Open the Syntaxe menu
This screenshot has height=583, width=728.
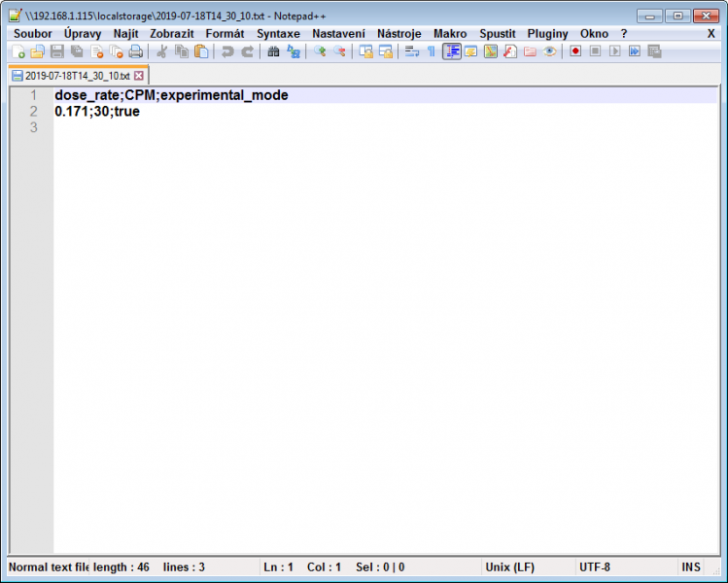click(x=278, y=33)
